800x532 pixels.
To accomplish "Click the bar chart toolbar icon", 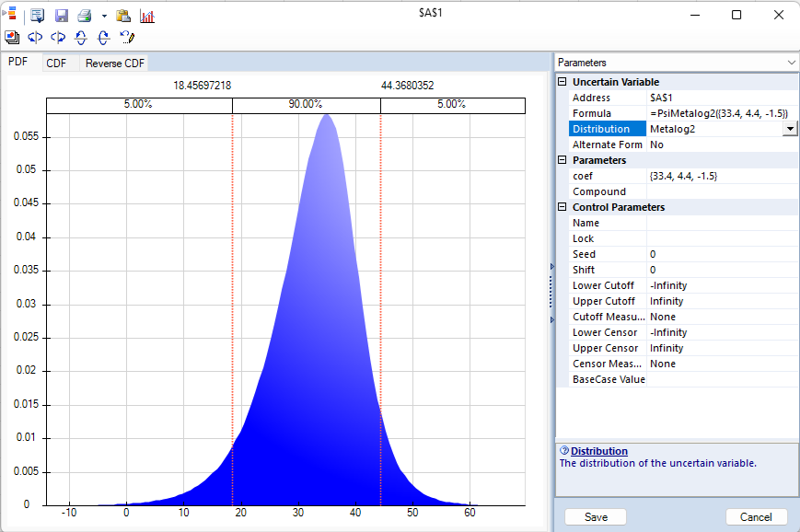I will click(x=147, y=16).
